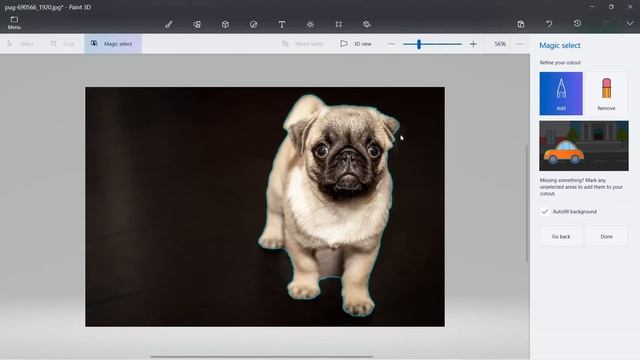This screenshot has height=360, width=640.
Task: Click the vertical canvas scrollbar
Action: [527, 203]
